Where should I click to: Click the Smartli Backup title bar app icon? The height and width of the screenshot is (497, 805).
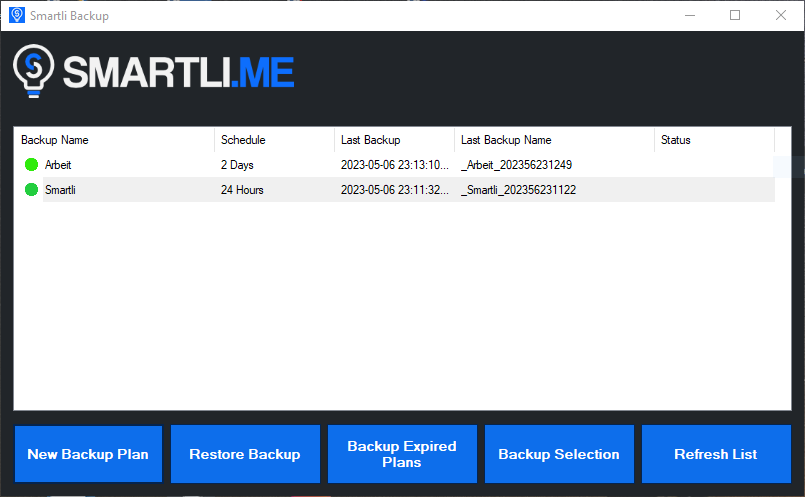tap(16, 16)
